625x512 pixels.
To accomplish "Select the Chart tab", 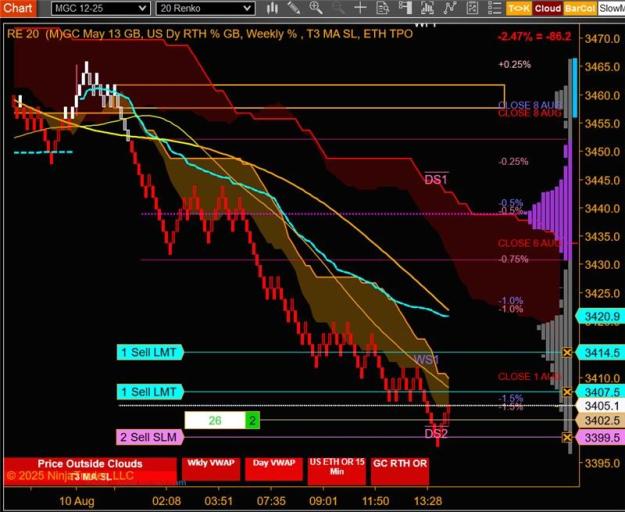I will coord(18,8).
